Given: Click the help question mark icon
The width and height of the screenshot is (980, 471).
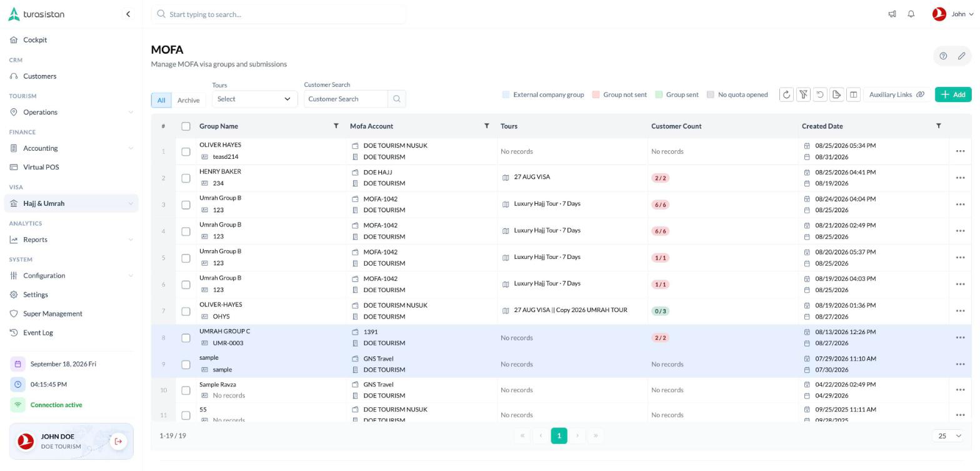Looking at the screenshot, I should coord(943,56).
